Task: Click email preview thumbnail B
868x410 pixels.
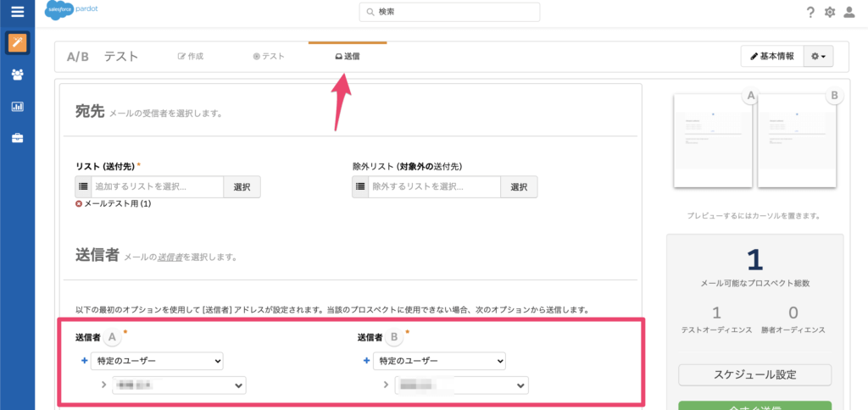Action: tap(797, 141)
